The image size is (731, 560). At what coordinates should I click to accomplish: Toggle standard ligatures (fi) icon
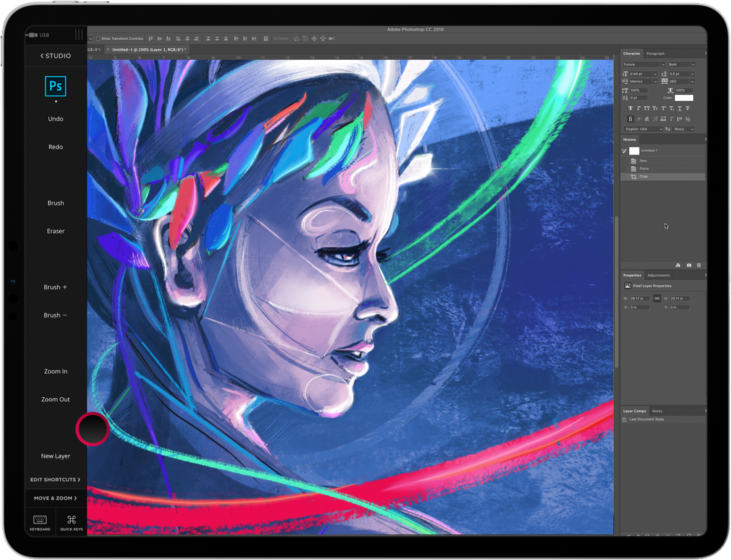pos(631,120)
